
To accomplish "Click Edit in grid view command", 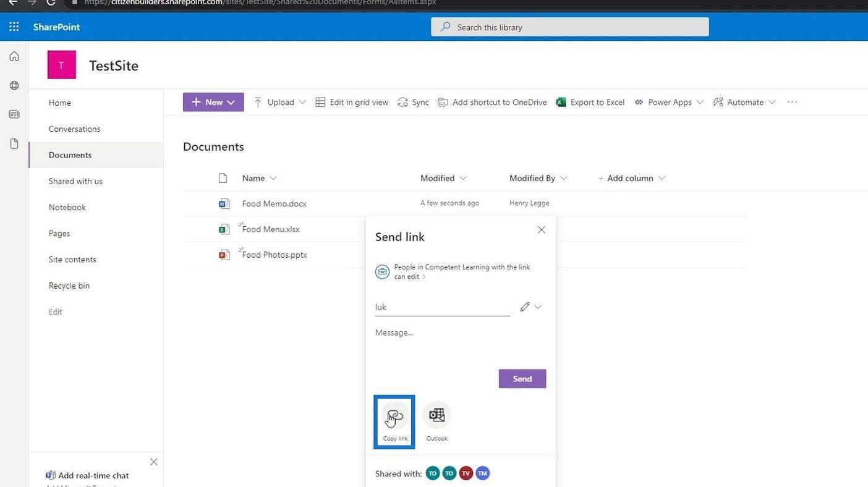I will (352, 102).
